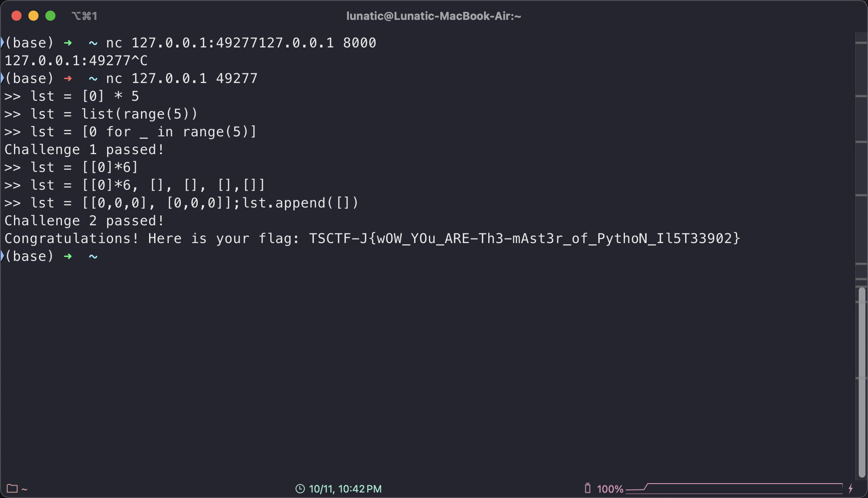This screenshot has height=498, width=868.
Task: Click the green arrow in the bottom prompt
Action: pyautogui.click(x=67, y=256)
